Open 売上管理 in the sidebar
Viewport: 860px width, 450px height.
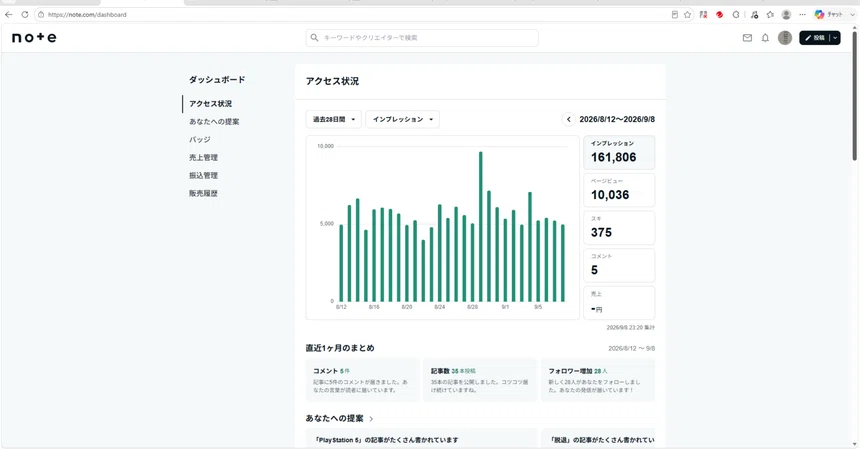[x=203, y=158]
